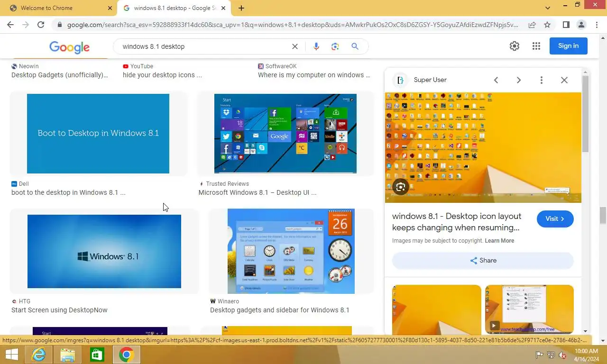The height and width of the screenshot is (364, 607).
Task: Open Chrome profile avatar icon
Action: (x=581, y=25)
